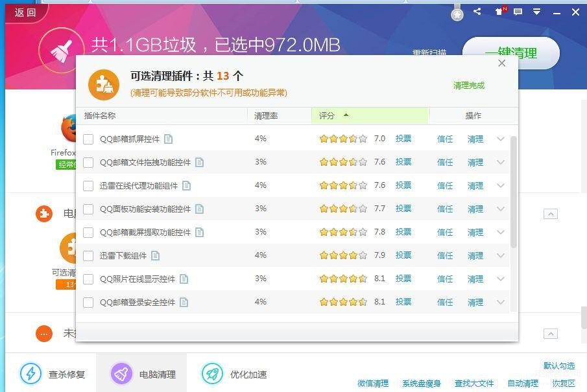Viewport: 587px width, 392px height.
Task: Expand the 迅雷在线代理功能组件 row chevron
Action: pos(501,185)
